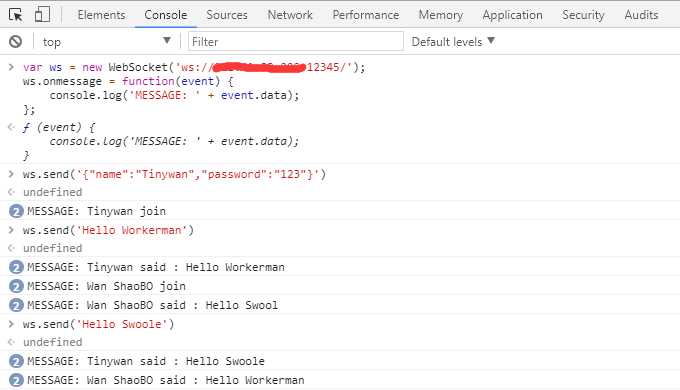Open the Elements tab
Viewport: 680px width, 390px height.
(101, 15)
